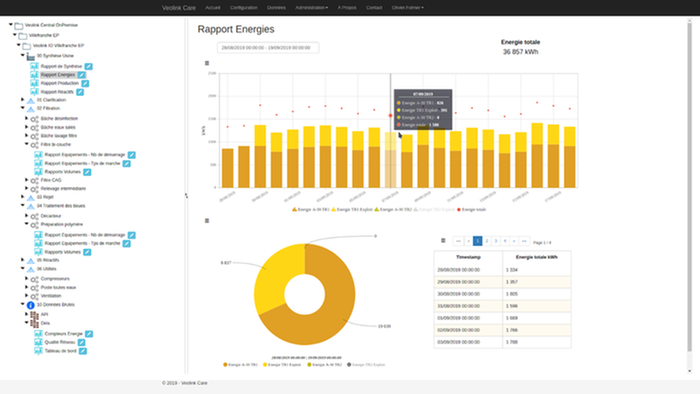The height and width of the screenshot is (394, 700).
Task: Click chart icon of Compteurs Energie
Action: click(38, 334)
